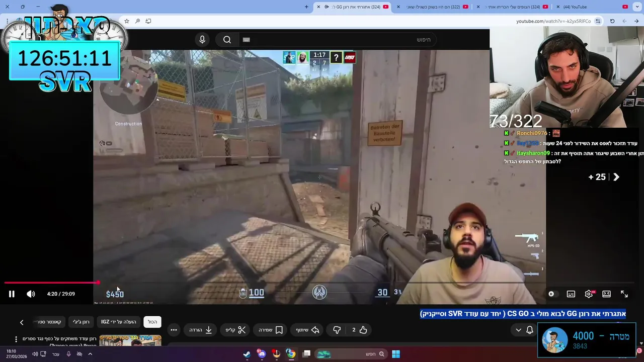Like the video with thumbs up
Image resolution: width=644 pixels, height=362 pixels.
coord(360,330)
